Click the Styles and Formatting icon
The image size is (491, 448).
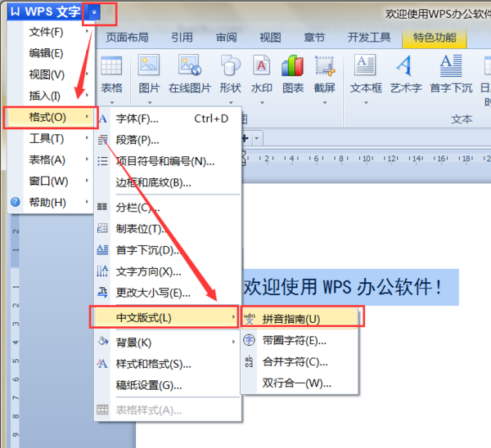coord(102,363)
